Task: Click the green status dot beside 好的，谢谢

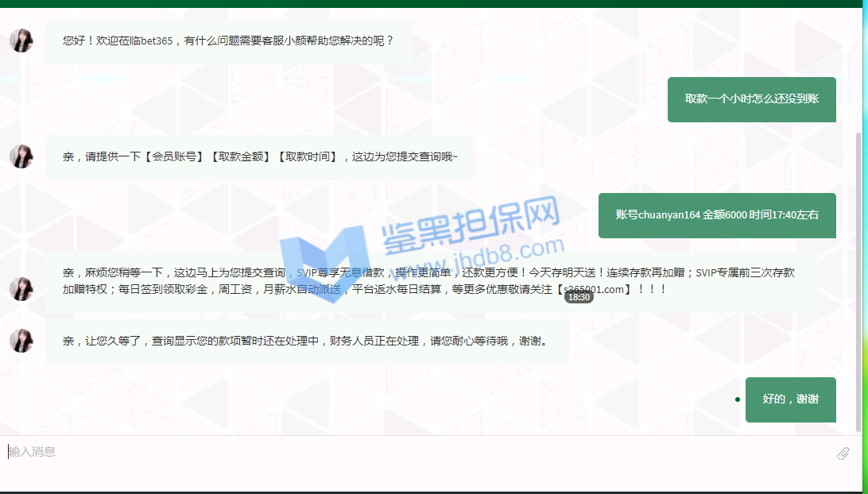Action: (x=738, y=399)
